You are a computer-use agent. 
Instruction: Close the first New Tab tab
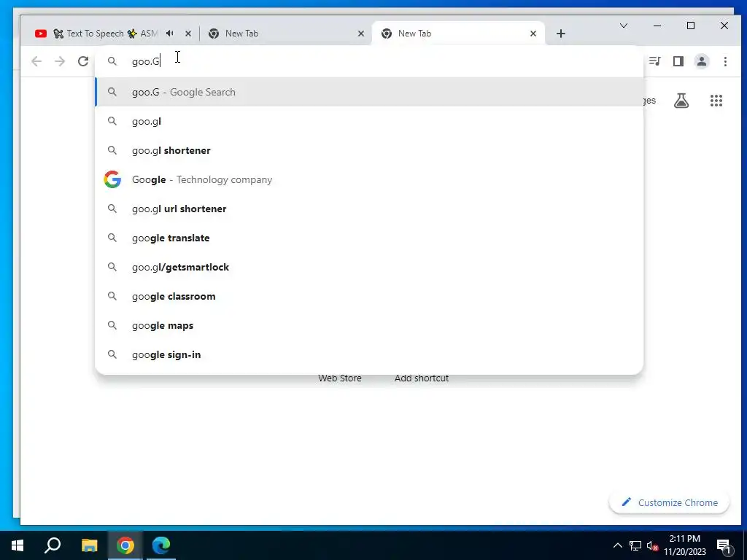360,34
